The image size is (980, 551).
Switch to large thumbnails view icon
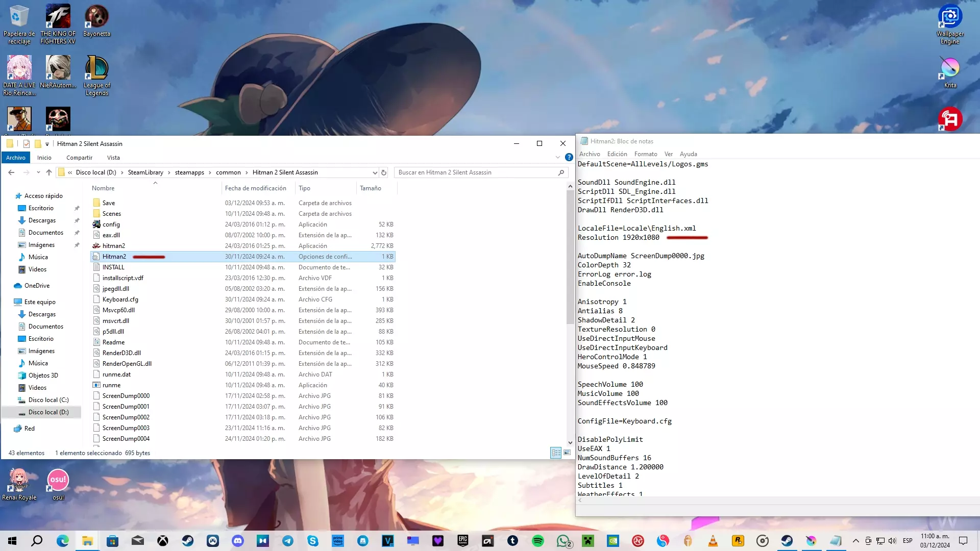(x=567, y=453)
